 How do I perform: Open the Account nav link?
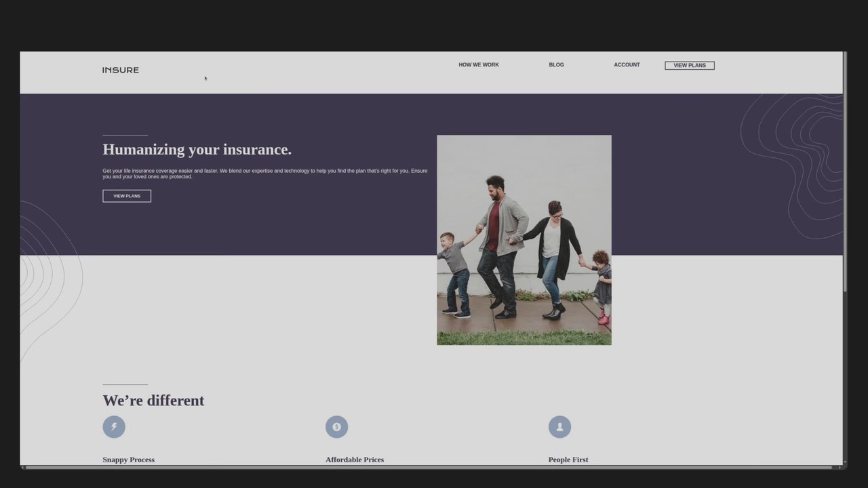pyautogui.click(x=627, y=65)
